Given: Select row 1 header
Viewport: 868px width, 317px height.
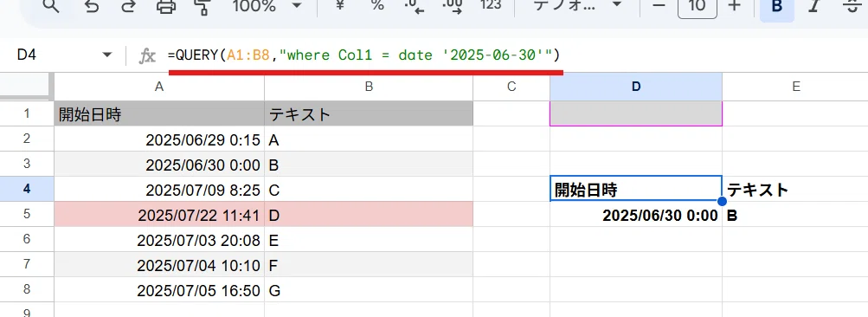Looking at the screenshot, I should [x=27, y=113].
